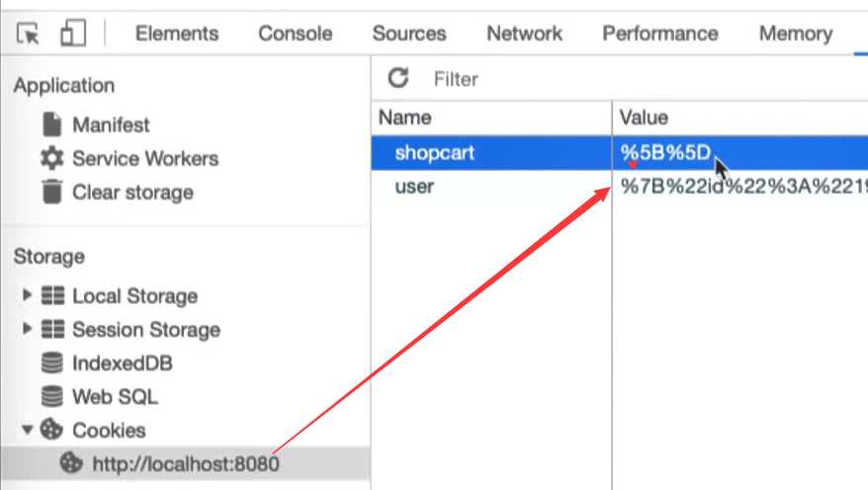Collapse the Cookies tree node
Image resolution: width=868 pixels, height=490 pixels.
[27, 430]
